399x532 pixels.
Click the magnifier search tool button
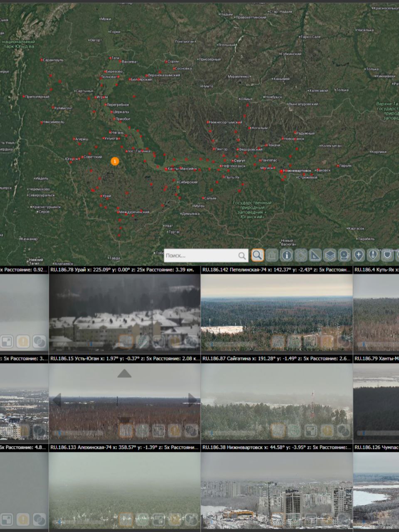click(x=257, y=255)
